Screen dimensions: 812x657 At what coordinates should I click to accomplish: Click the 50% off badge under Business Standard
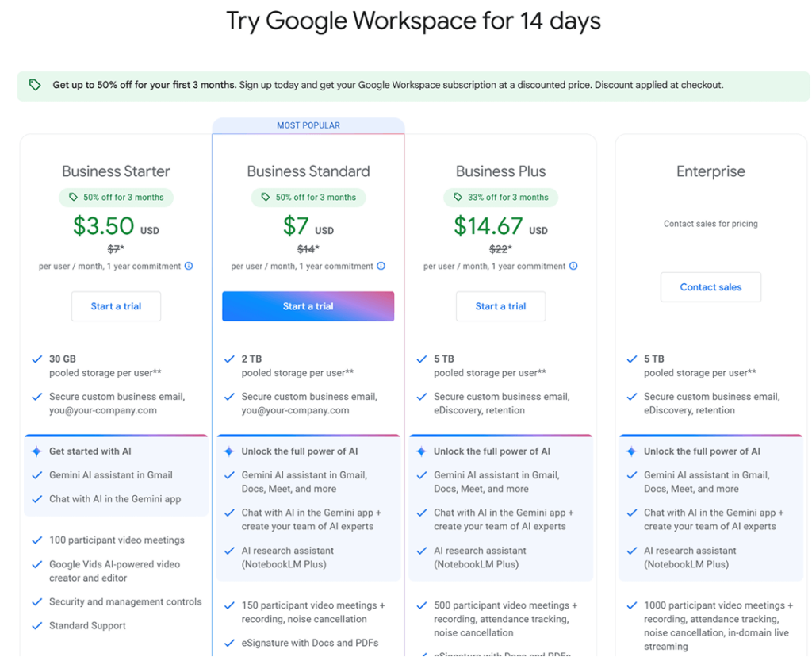tap(308, 198)
